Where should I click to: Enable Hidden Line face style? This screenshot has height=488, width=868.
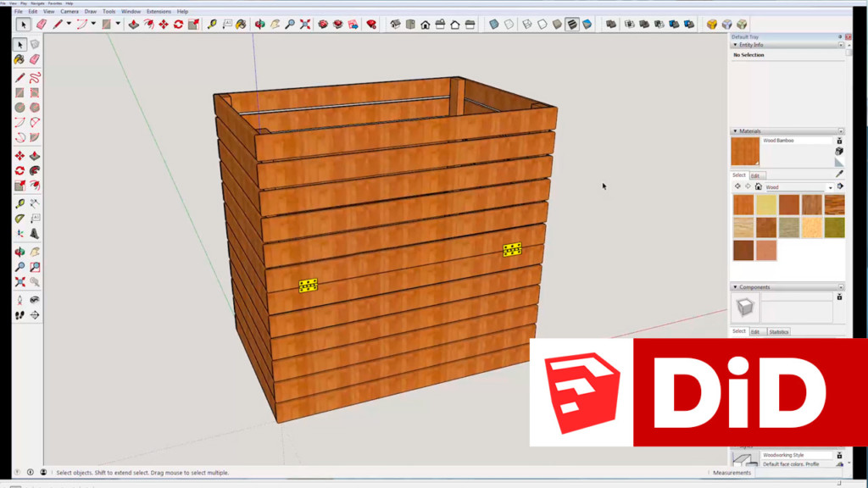coord(542,25)
